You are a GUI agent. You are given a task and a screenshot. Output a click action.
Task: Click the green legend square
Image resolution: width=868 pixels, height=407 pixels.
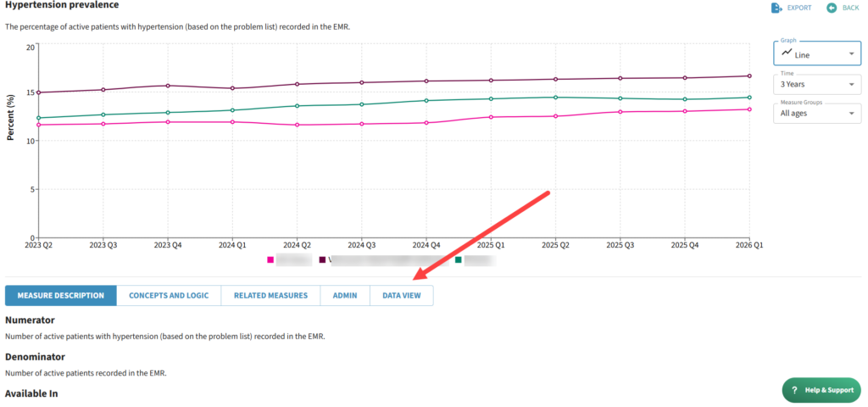459,260
